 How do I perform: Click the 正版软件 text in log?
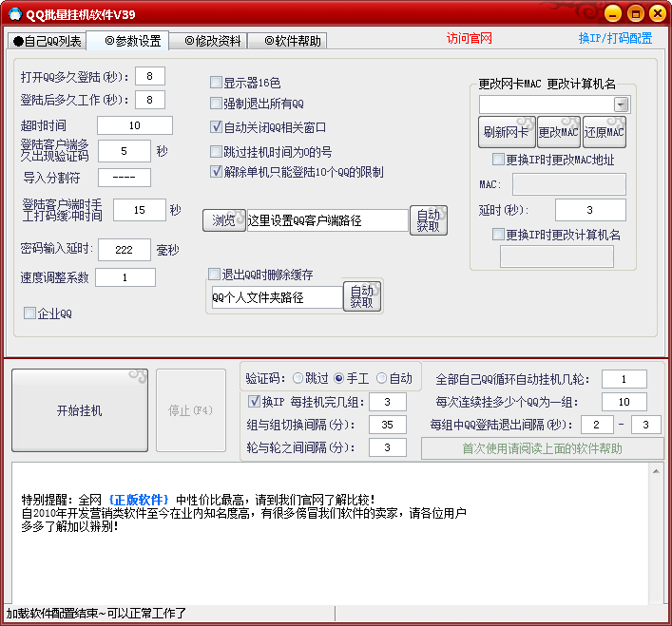pyautogui.click(x=139, y=500)
